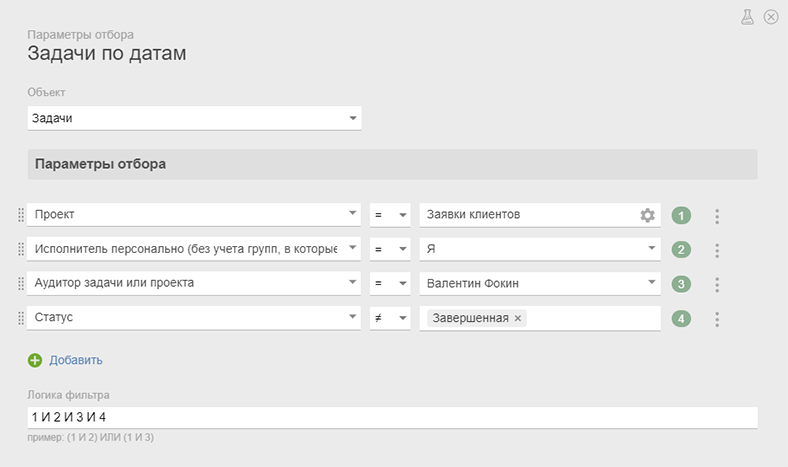
Task: Click drag handle of Статус row
Action: [21, 319]
